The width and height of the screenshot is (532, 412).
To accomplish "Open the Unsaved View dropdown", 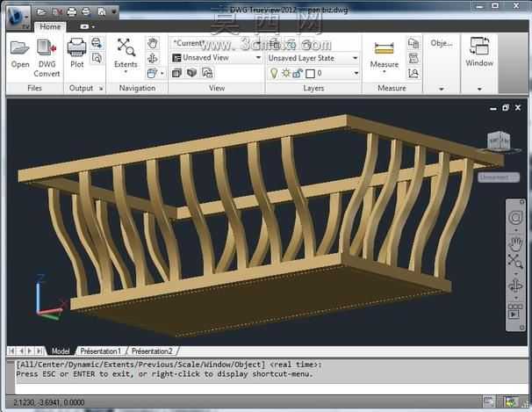I will pyautogui.click(x=217, y=58).
